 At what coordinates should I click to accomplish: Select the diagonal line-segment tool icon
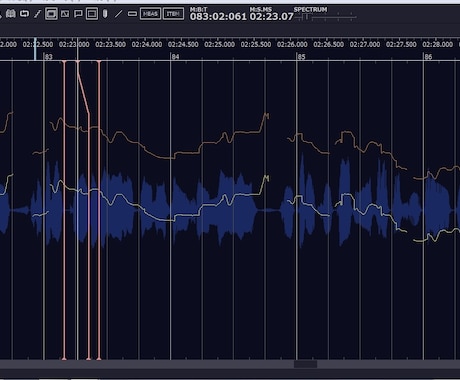point(37,14)
